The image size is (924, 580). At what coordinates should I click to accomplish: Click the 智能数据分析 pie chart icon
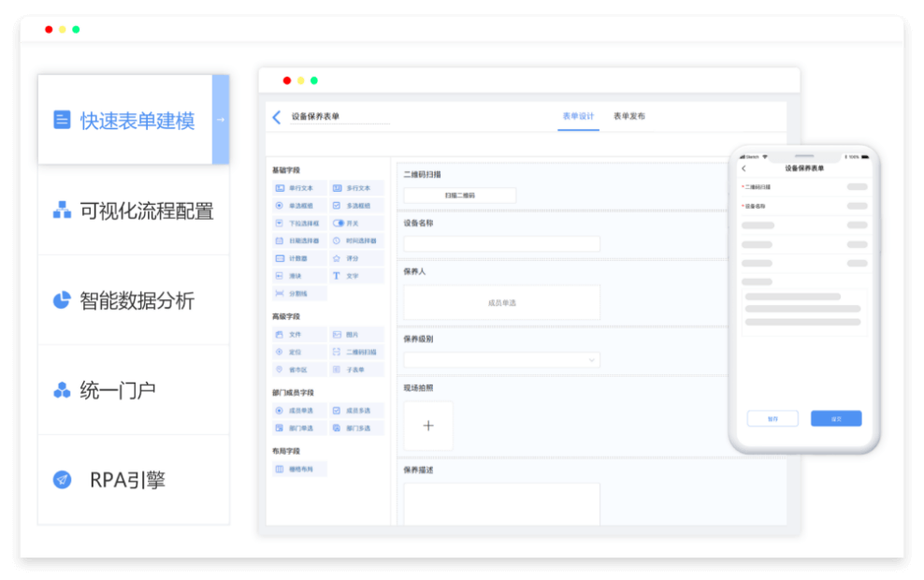coord(62,300)
